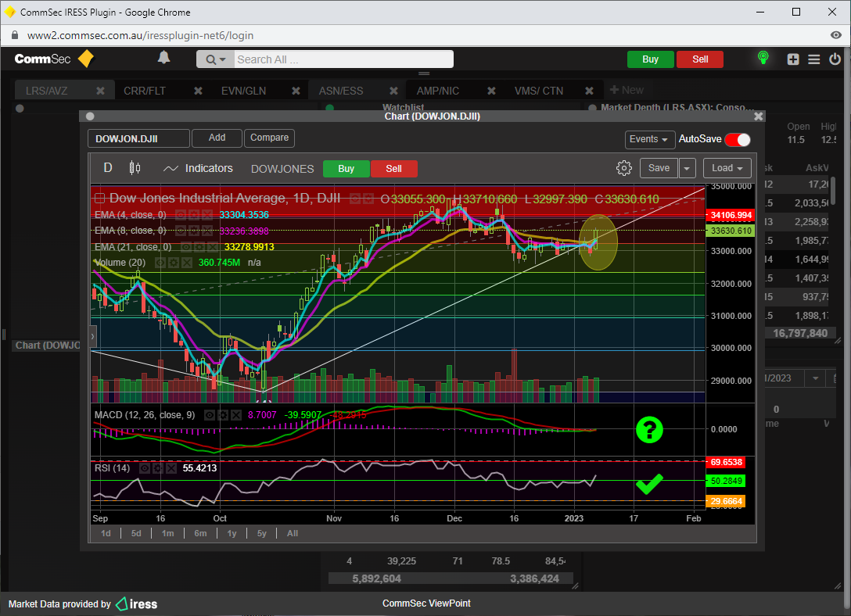Switch to the CRR/FLT tab
This screenshot has width=851, height=616.
[x=145, y=91]
